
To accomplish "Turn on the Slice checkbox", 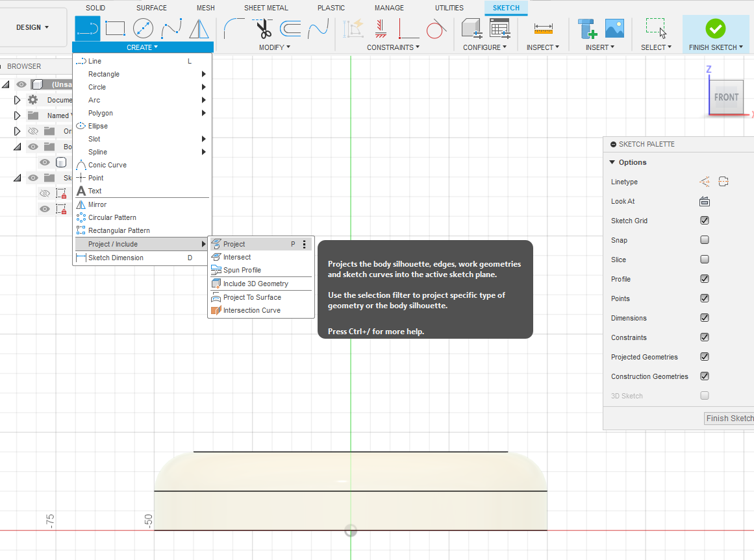I will click(705, 260).
